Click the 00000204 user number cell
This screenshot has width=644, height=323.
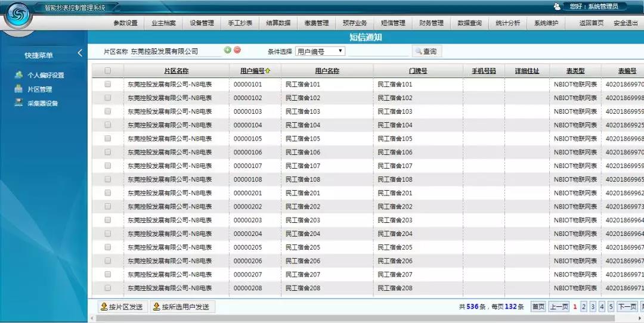pyautogui.click(x=247, y=234)
